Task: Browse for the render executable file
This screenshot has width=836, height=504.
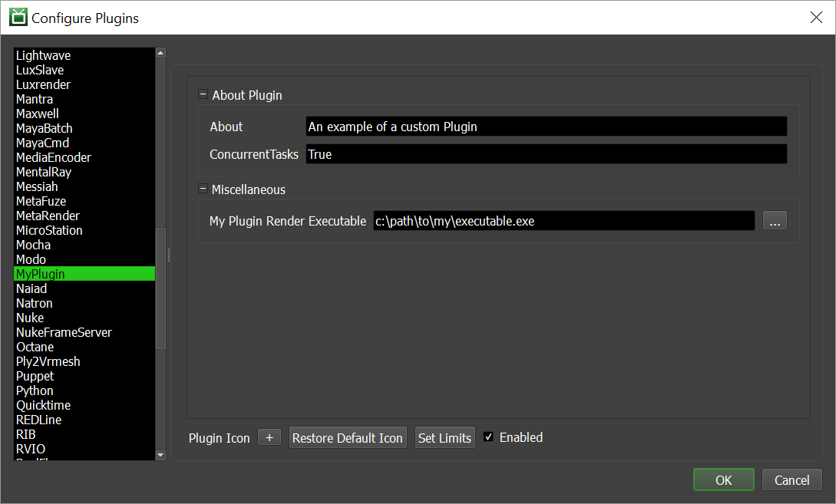Action: [775, 220]
